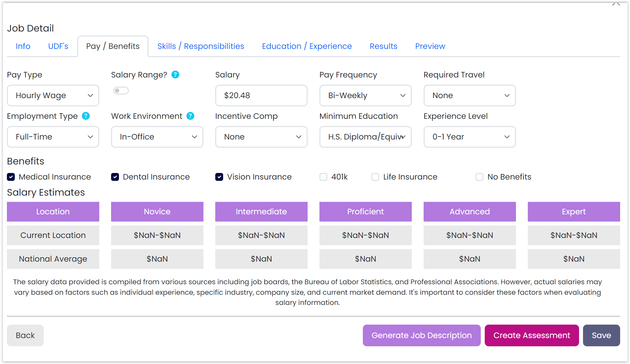This screenshot has width=630, height=364.
Task: Expand the Pay Frequency dropdown
Action: pyautogui.click(x=365, y=96)
